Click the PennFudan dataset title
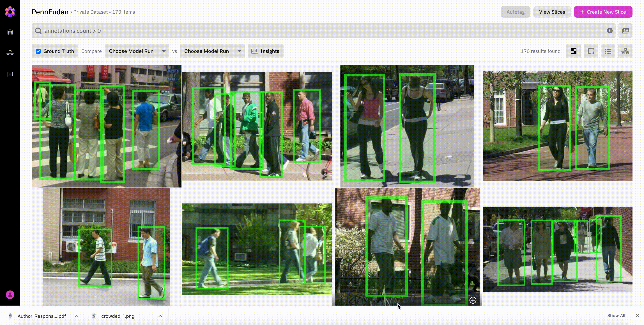This screenshot has width=644, height=325. [x=50, y=12]
